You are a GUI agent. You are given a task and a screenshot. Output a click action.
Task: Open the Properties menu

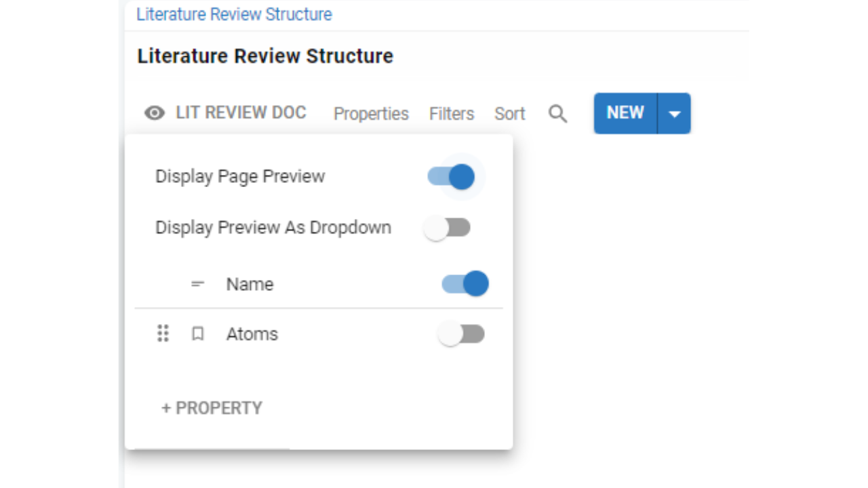(x=371, y=114)
